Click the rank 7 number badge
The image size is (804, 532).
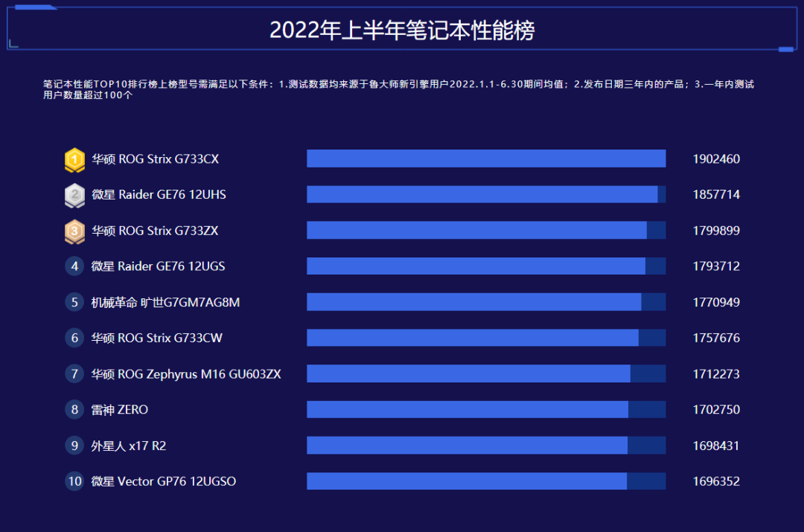[x=75, y=374]
